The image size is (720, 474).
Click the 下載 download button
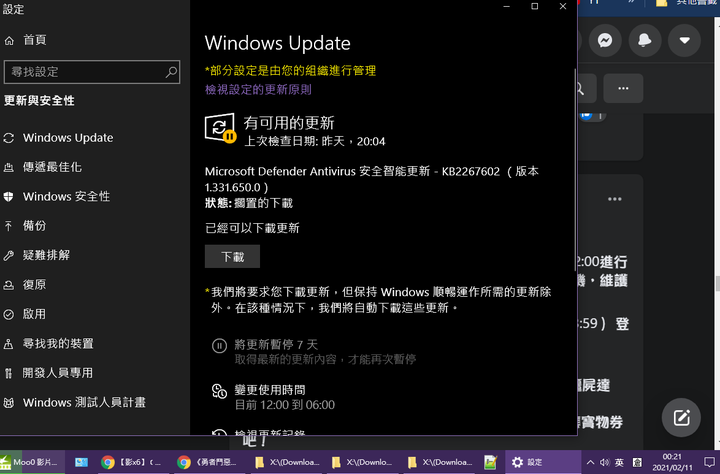point(232,256)
